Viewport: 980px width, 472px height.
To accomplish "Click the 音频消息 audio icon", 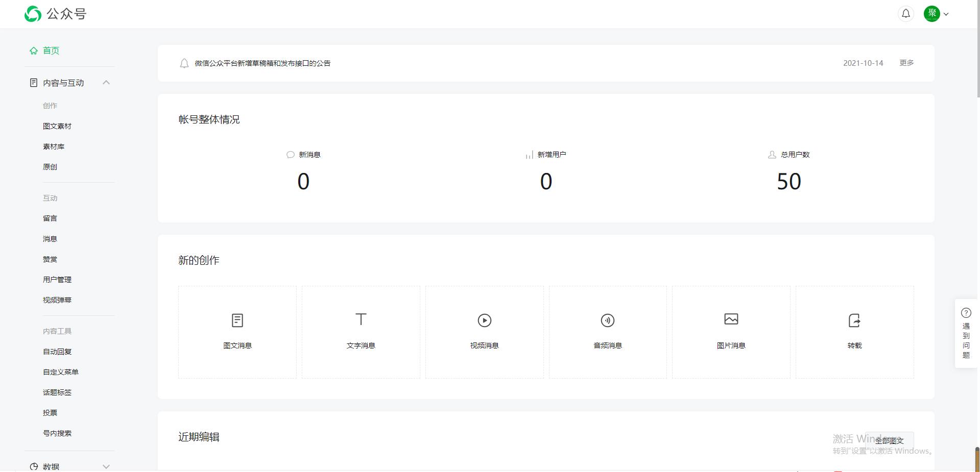I will 607,320.
